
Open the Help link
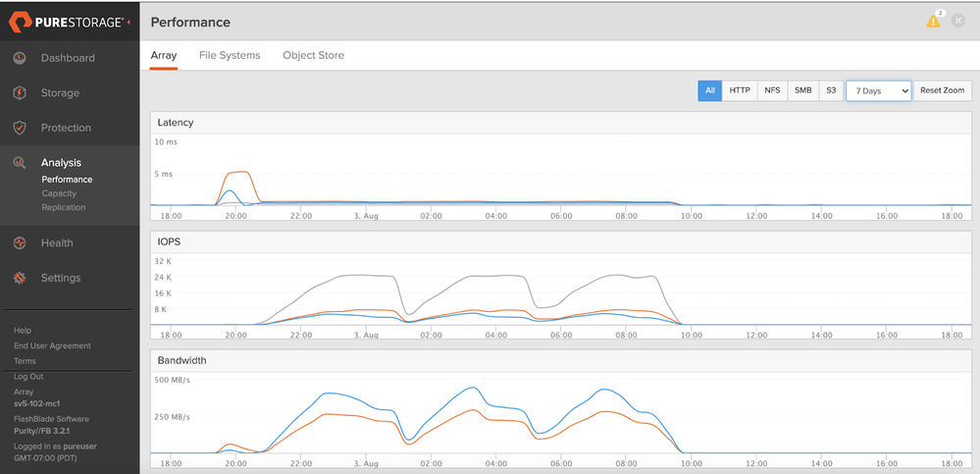tap(23, 330)
